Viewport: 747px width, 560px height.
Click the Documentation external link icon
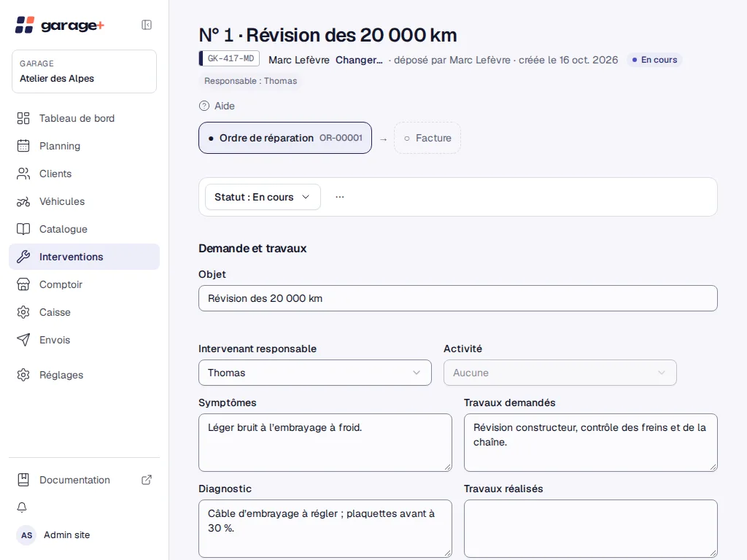tap(147, 480)
